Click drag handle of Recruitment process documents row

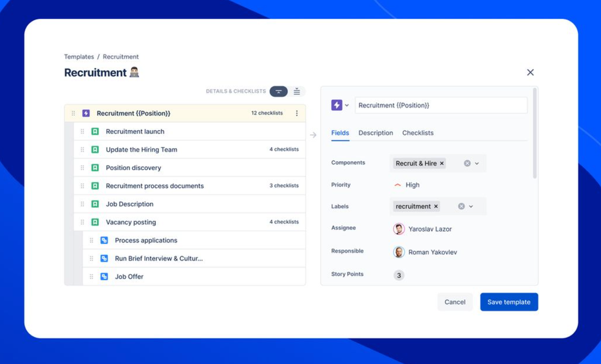(83, 186)
